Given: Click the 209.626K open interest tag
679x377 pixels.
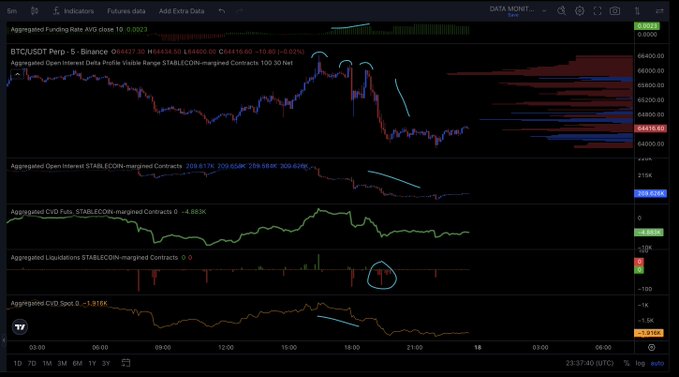Looking at the screenshot, I should 650,193.
